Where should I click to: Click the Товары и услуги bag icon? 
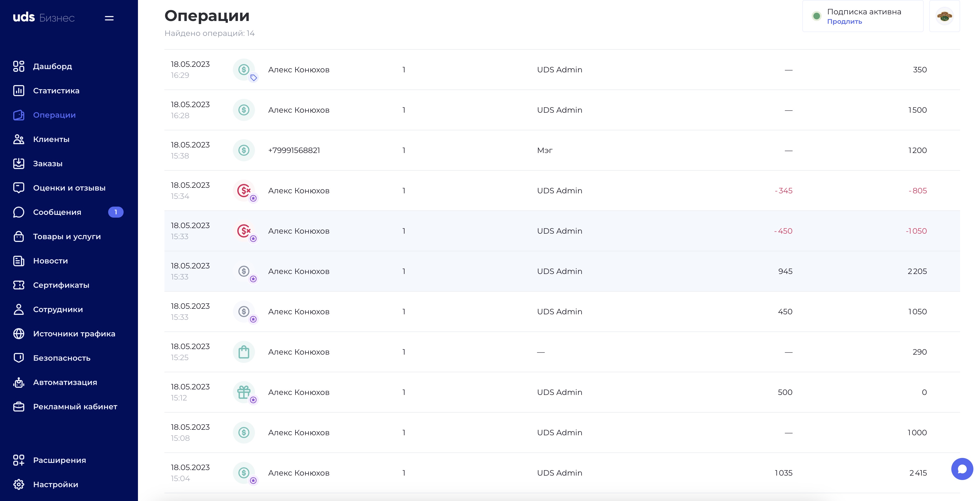coord(19,236)
